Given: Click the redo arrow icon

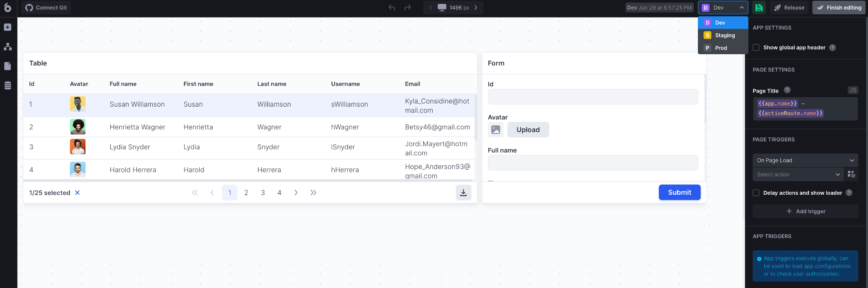Looking at the screenshot, I should click(408, 7).
